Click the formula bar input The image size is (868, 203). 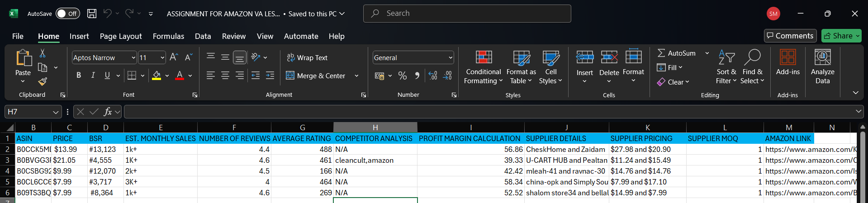pyautogui.click(x=489, y=112)
